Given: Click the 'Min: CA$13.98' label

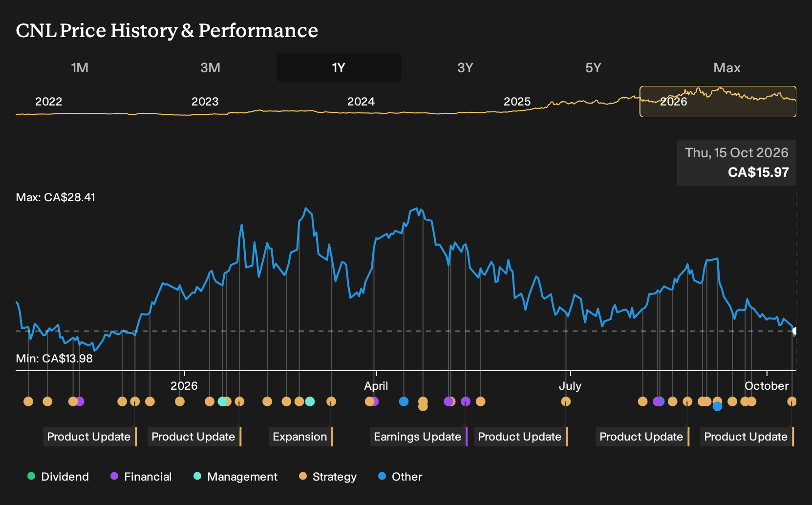Looking at the screenshot, I should pos(54,358).
